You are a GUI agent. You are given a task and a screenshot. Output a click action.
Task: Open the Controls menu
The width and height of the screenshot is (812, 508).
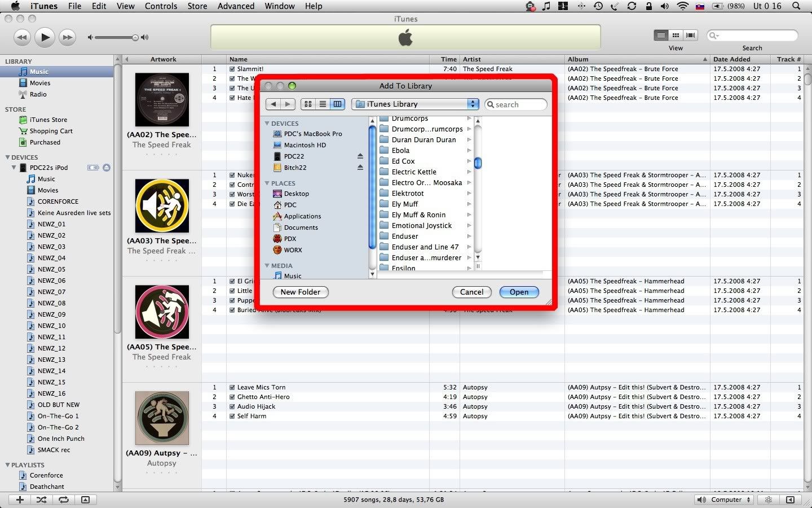click(x=161, y=6)
